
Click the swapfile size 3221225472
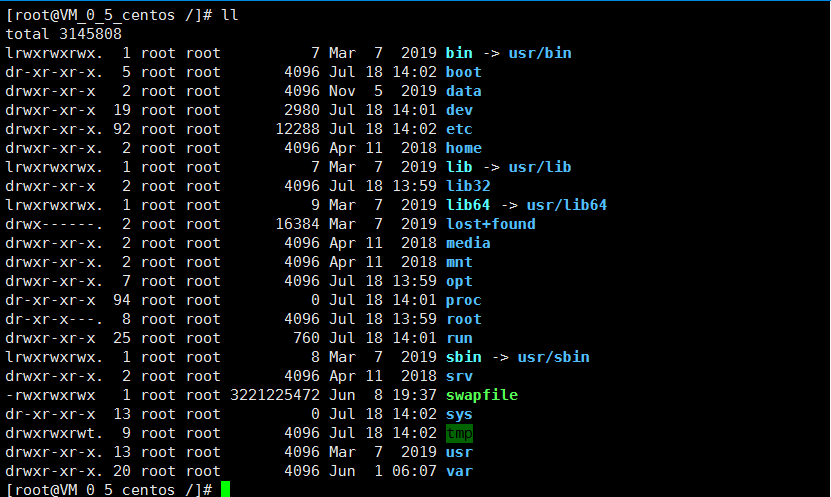275,395
